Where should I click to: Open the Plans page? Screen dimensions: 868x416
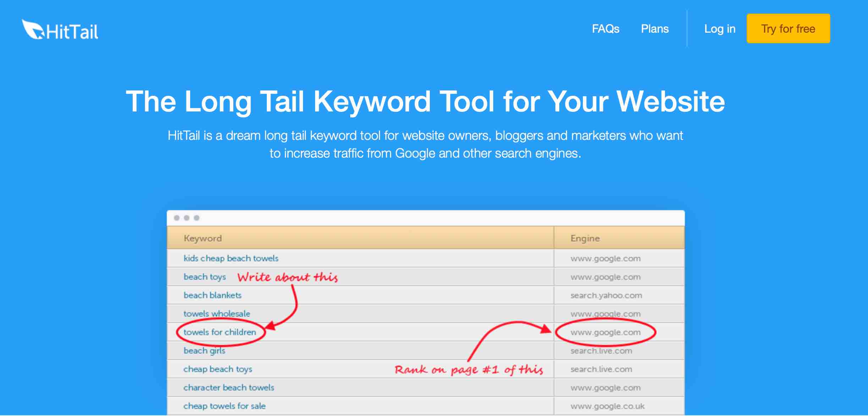[x=655, y=29]
